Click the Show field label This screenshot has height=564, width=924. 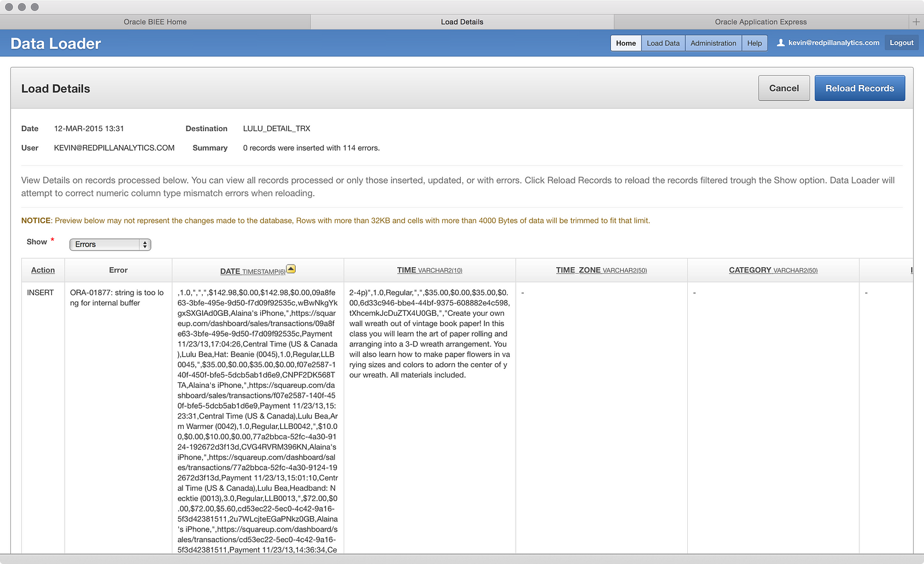click(x=36, y=242)
